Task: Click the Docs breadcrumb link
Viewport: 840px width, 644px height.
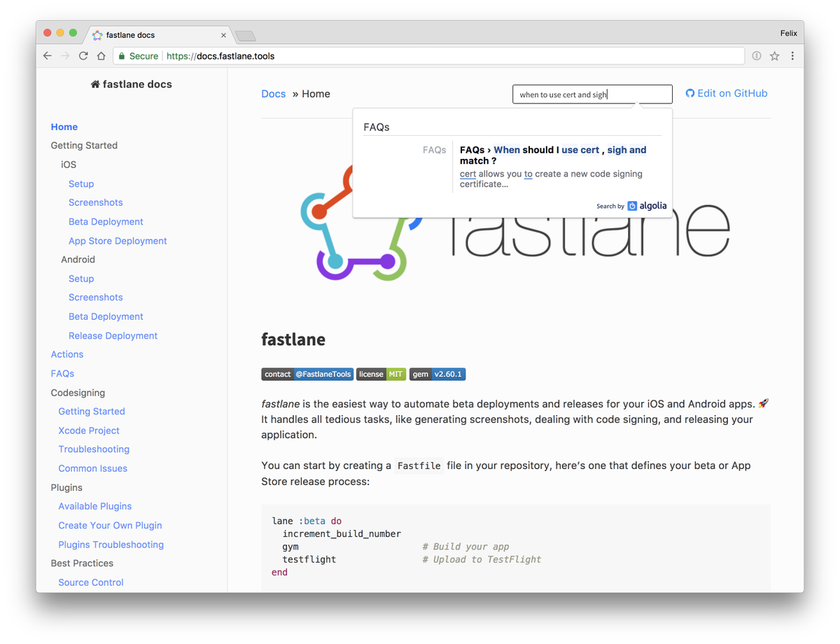Action: [274, 94]
